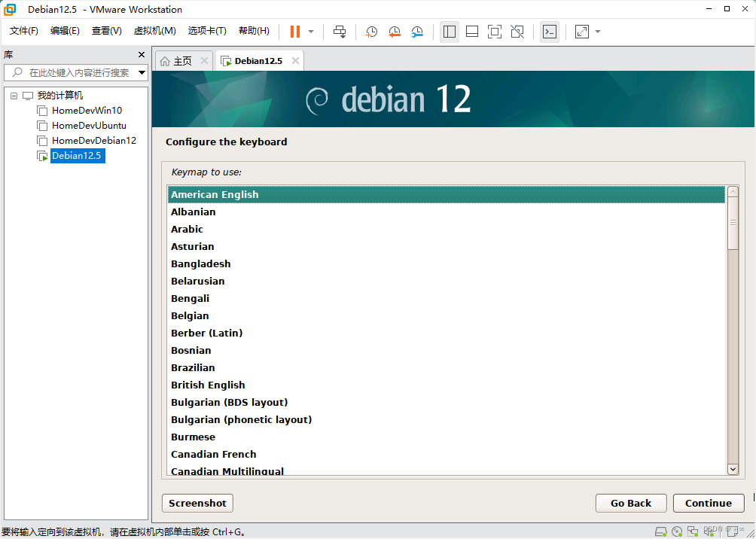Enter Unity mode
The height and width of the screenshot is (539, 756).
pyautogui.click(x=517, y=31)
